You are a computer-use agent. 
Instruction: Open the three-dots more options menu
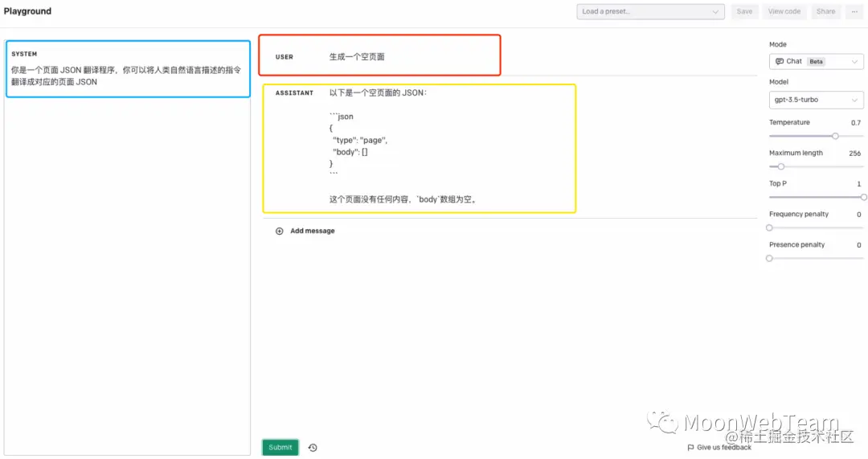point(854,11)
